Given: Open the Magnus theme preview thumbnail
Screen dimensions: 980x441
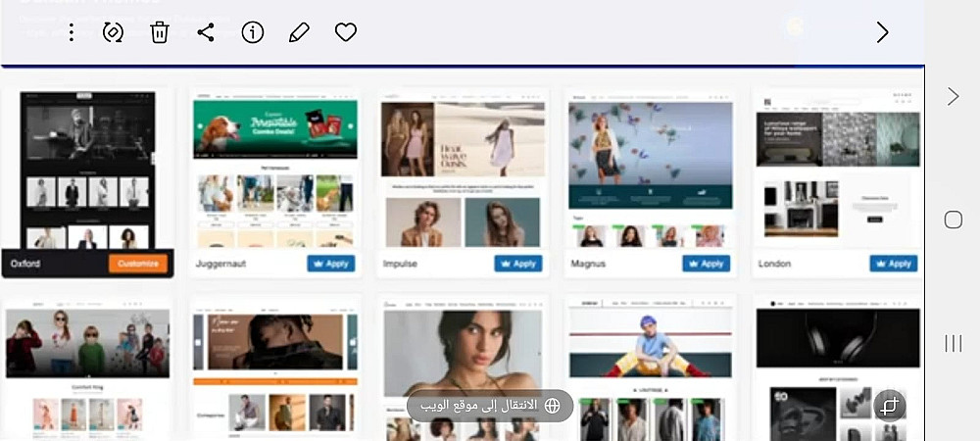Looking at the screenshot, I should (650, 170).
